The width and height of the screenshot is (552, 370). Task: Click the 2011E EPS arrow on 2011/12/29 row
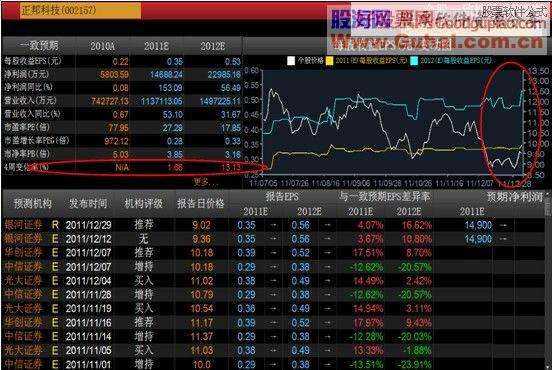[273, 225]
